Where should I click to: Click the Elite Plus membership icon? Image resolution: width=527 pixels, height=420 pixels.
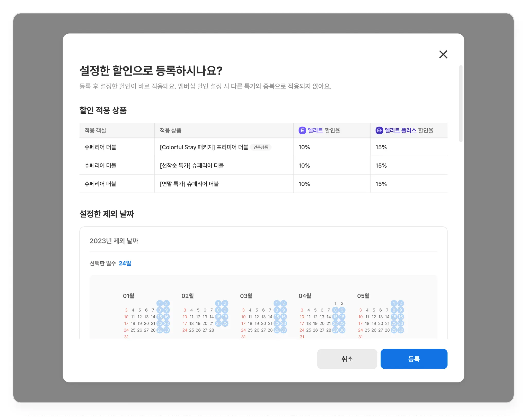click(x=379, y=131)
